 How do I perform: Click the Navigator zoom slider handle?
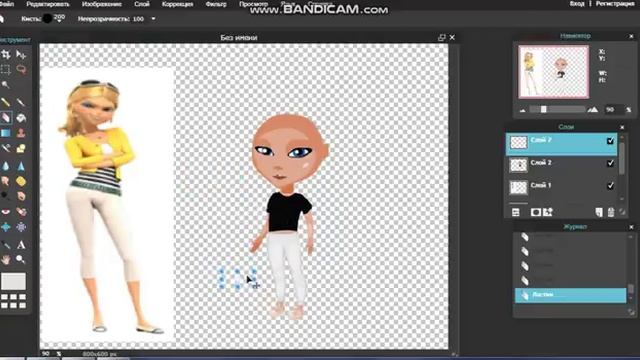(x=543, y=109)
